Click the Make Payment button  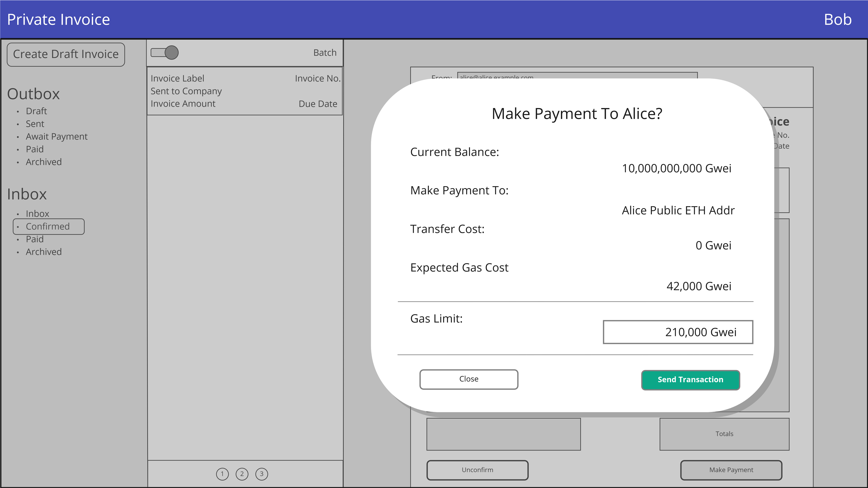point(731,470)
